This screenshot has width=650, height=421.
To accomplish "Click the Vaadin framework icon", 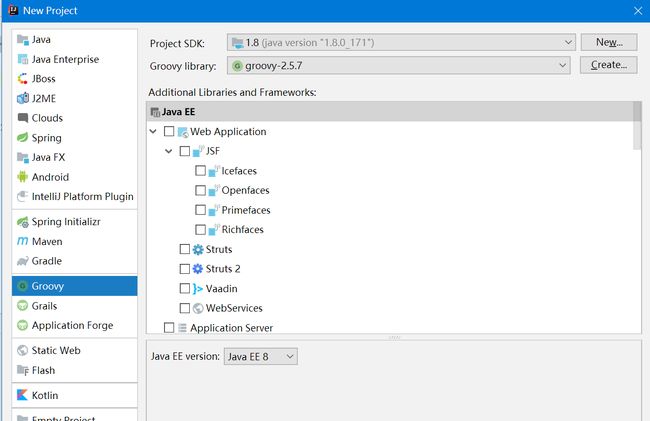I will [x=198, y=289].
